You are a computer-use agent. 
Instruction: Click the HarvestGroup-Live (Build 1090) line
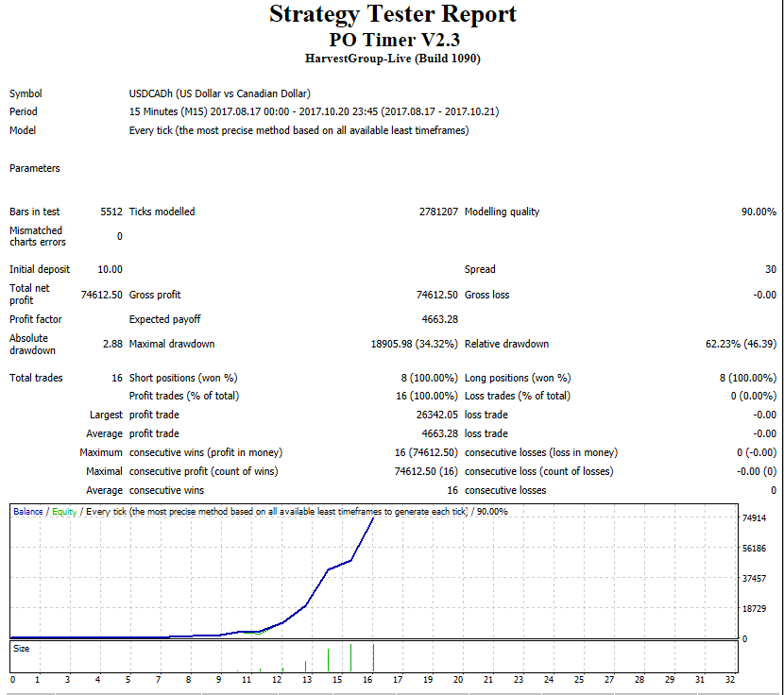click(393, 59)
